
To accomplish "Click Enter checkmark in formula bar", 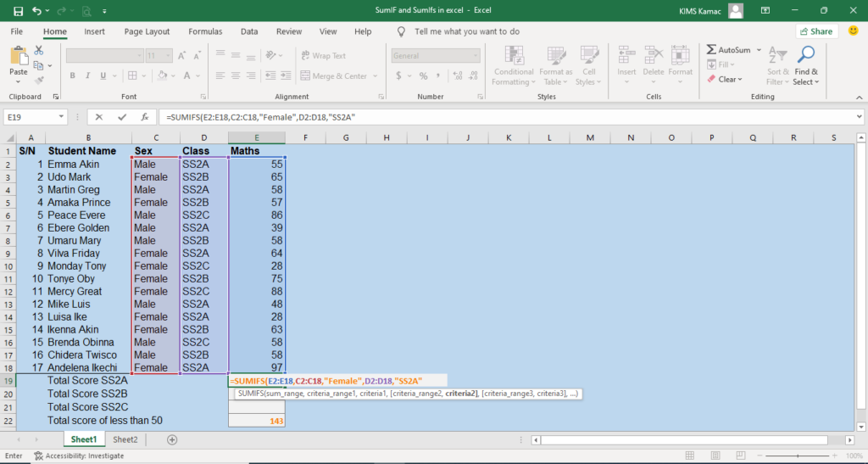I will tap(122, 117).
